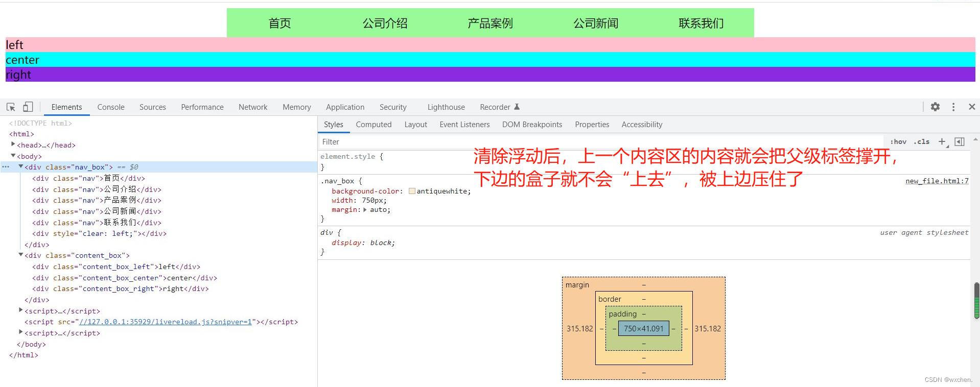
Task: Click the element.style rule header
Action: (351, 156)
